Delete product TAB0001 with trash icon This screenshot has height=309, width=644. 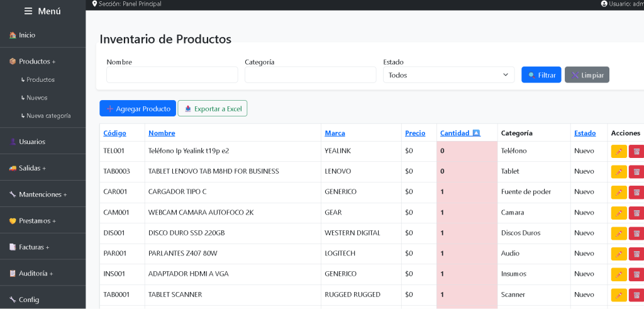pos(636,295)
